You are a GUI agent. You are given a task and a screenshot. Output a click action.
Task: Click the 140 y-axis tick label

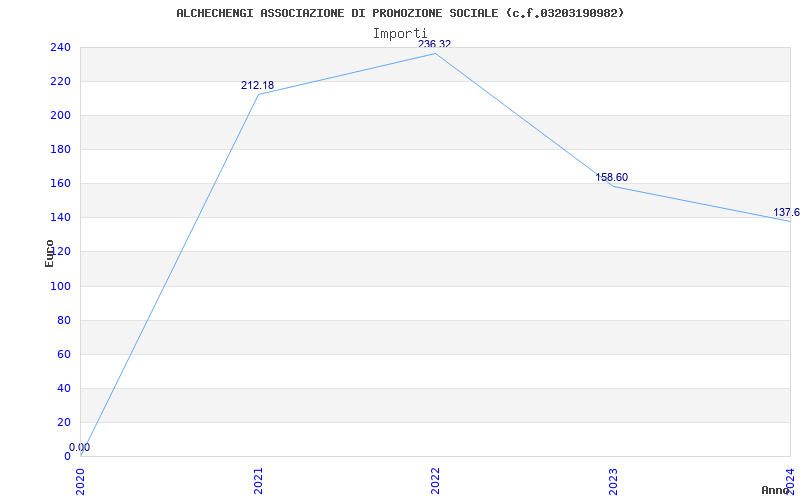click(60, 217)
